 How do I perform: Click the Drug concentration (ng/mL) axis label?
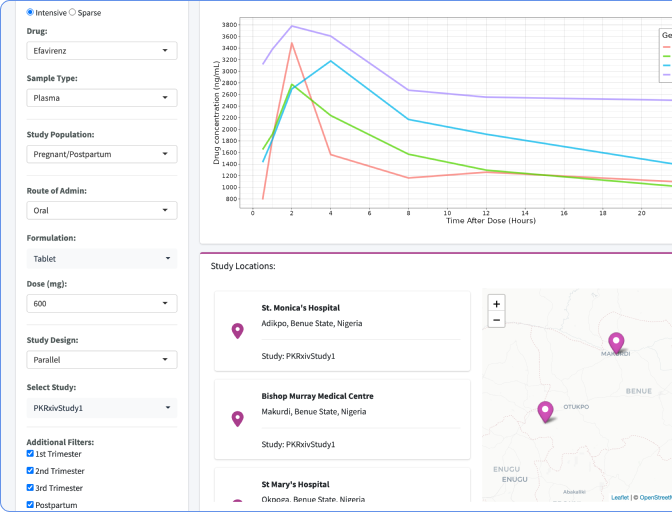pos(216,113)
